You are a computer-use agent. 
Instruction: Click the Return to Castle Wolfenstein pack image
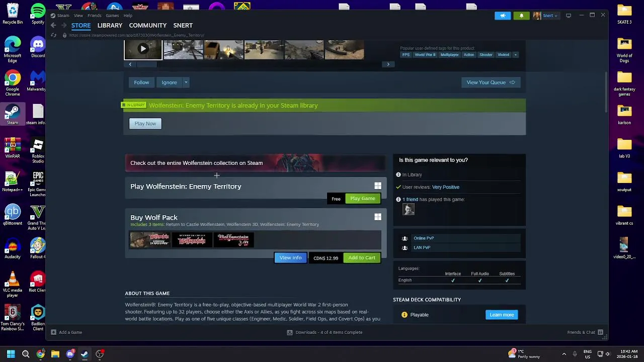[192, 240]
